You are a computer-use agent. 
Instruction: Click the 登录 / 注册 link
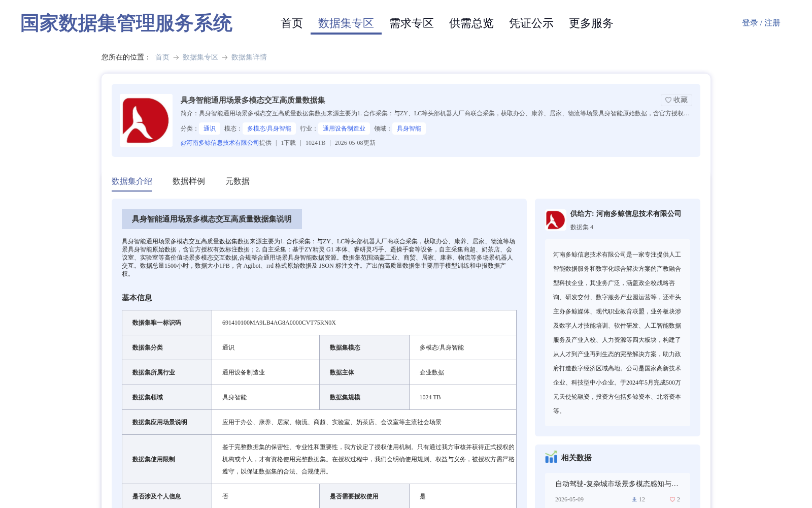(761, 23)
